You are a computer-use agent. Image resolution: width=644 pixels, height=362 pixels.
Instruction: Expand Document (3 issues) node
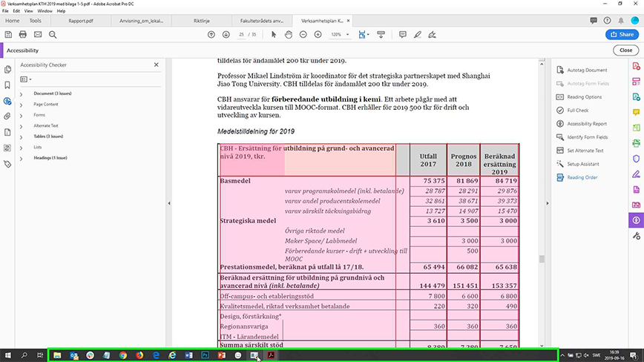[21, 94]
